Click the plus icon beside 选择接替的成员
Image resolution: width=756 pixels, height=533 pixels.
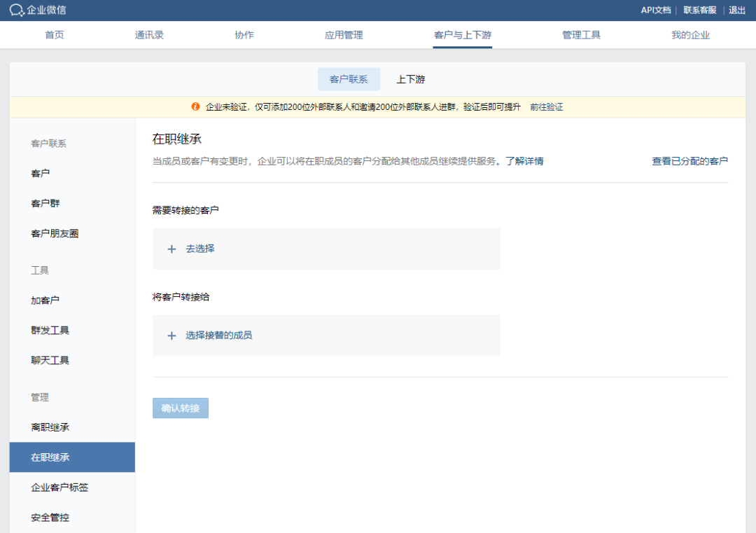171,335
